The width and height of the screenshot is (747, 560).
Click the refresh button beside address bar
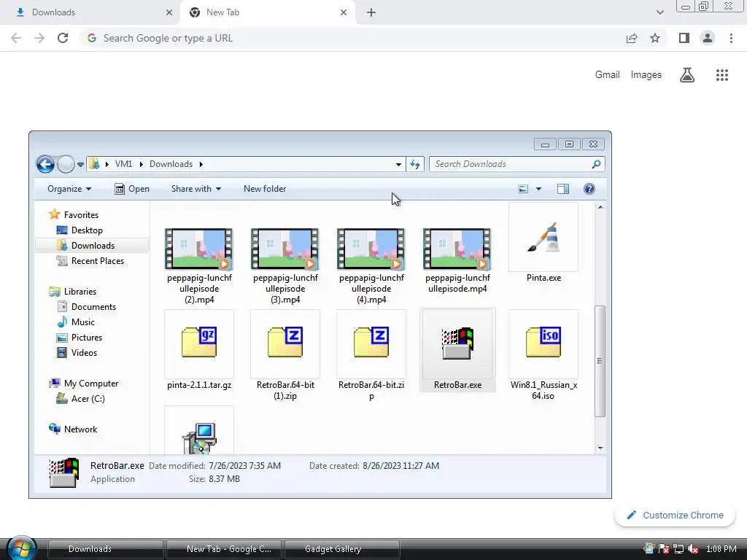(x=415, y=164)
